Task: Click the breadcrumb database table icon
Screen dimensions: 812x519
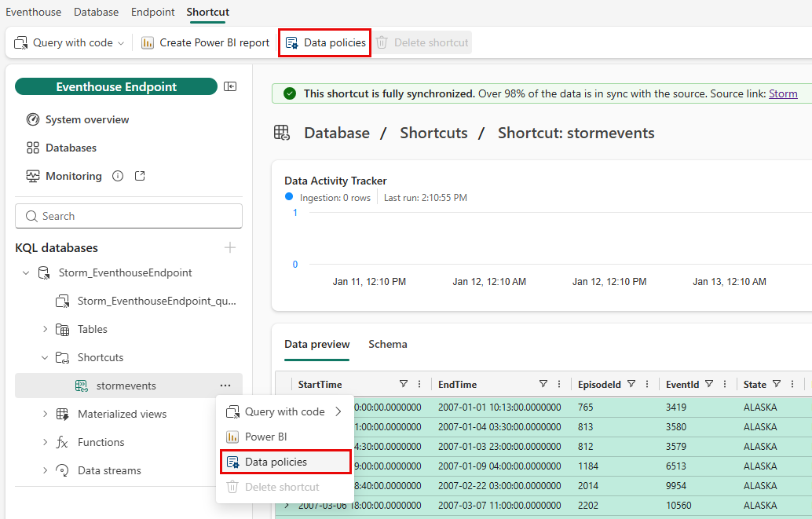Action: [x=282, y=133]
